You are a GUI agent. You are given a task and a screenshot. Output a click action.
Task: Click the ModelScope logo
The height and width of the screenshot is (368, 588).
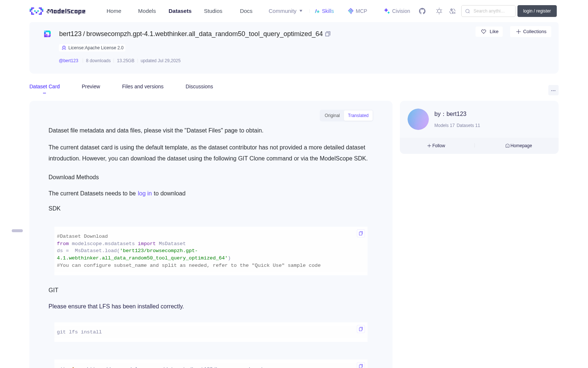57,11
